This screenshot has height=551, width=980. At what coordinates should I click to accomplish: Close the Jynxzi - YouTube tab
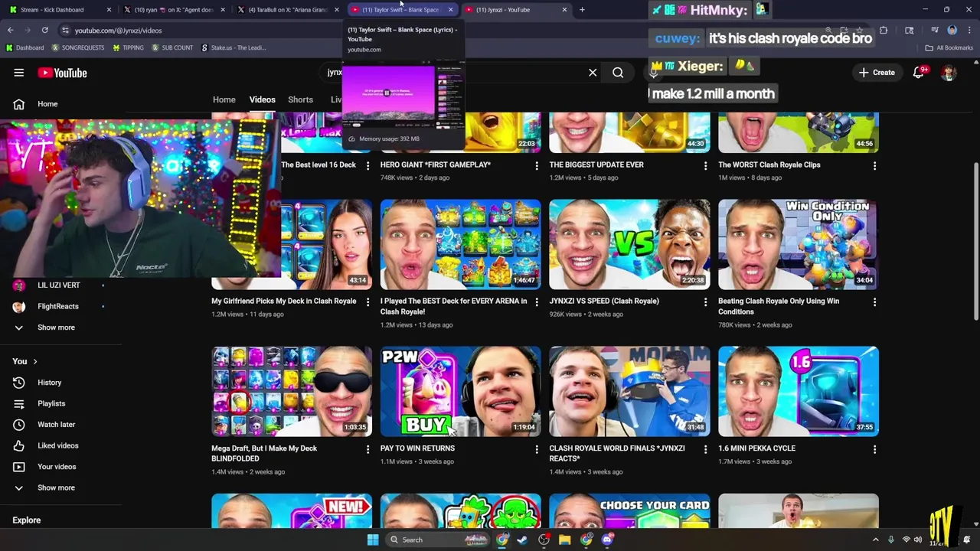pyautogui.click(x=564, y=10)
